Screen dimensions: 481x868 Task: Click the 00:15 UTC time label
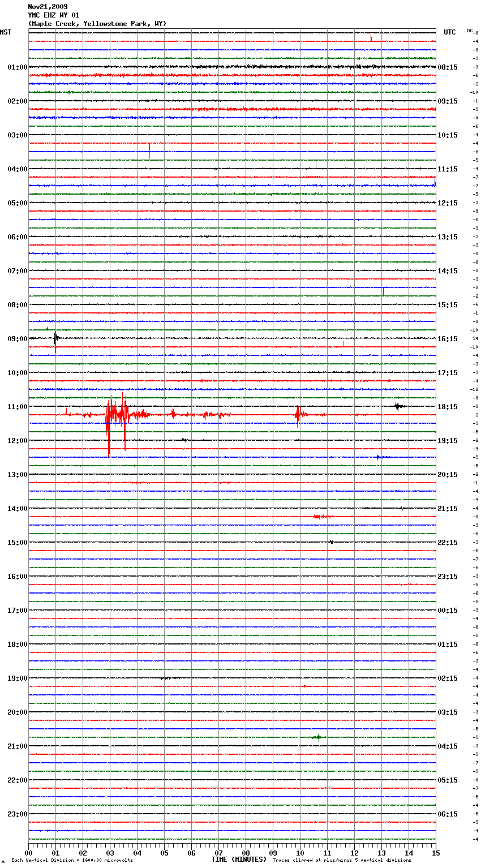pos(448,611)
